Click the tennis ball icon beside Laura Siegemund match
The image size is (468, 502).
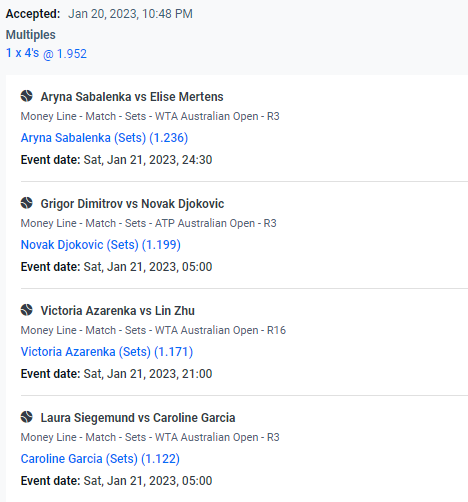pyautogui.click(x=27, y=417)
